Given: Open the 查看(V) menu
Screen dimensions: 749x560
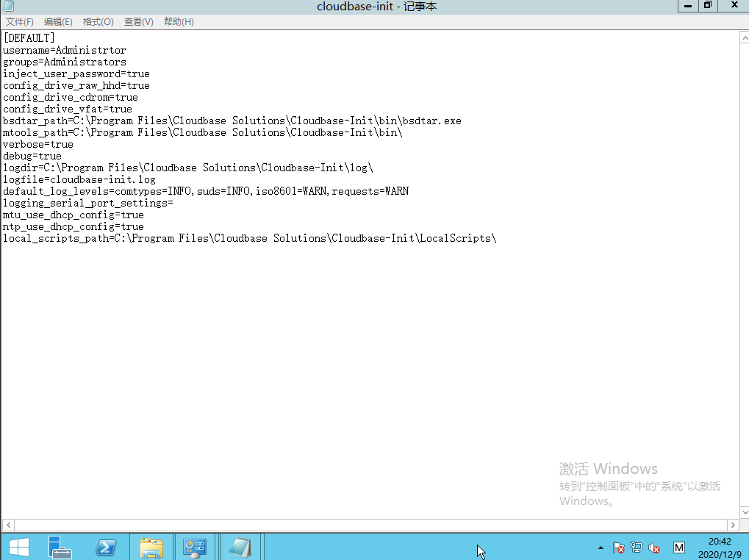Looking at the screenshot, I should pyautogui.click(x=138, y=22).
